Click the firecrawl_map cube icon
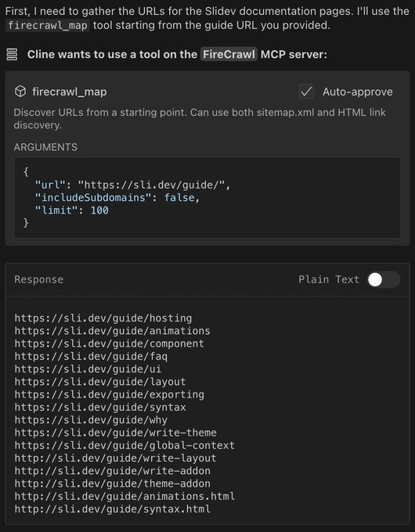The height and width of the screenshot is (532, 415). tap(20, 92)
